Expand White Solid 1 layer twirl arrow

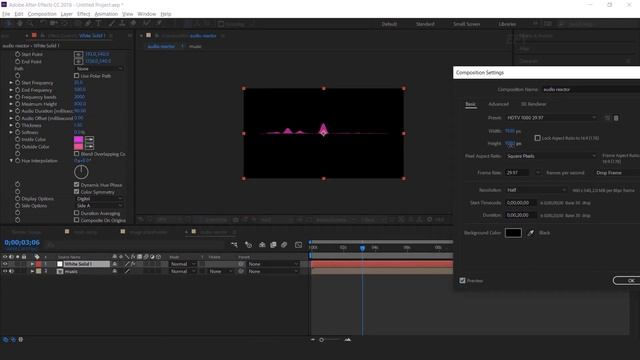32,264
